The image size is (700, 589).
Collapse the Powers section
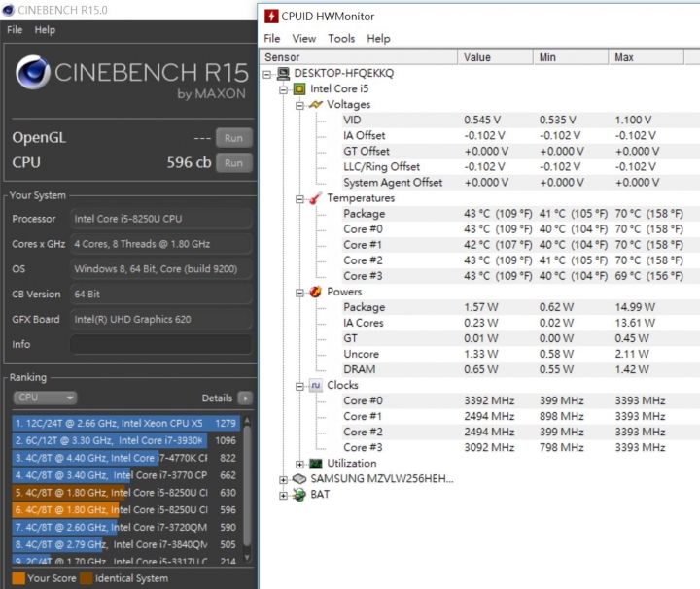point(299,293)
